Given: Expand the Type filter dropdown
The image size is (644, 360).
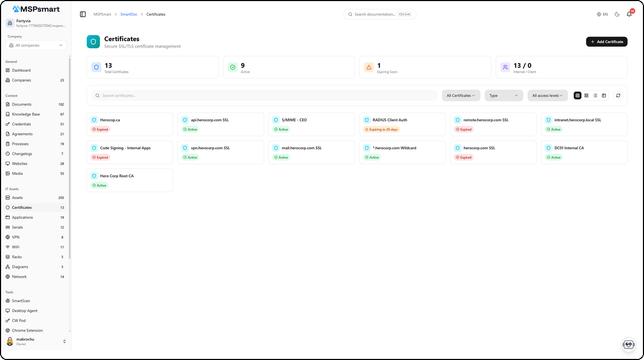Looking at the screenshot, I should tap(503, 95).
